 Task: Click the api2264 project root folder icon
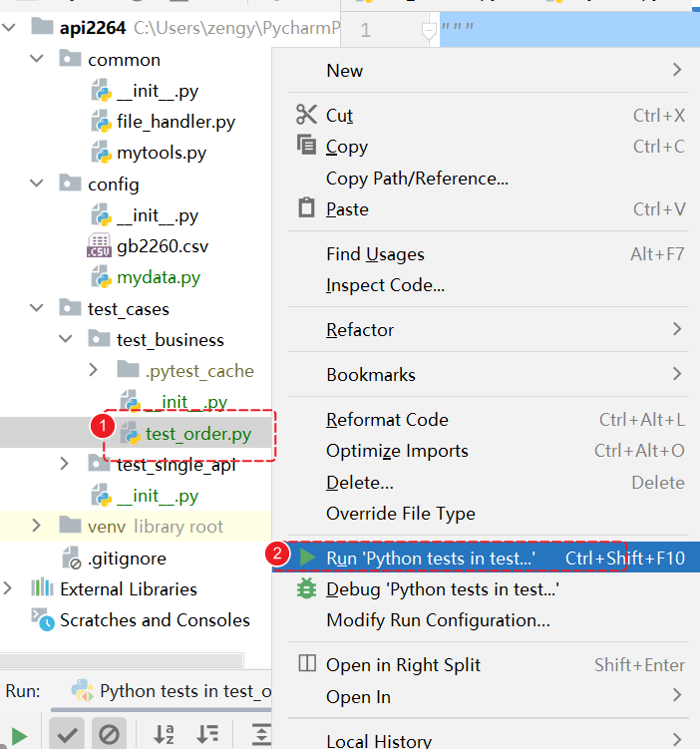42,26
